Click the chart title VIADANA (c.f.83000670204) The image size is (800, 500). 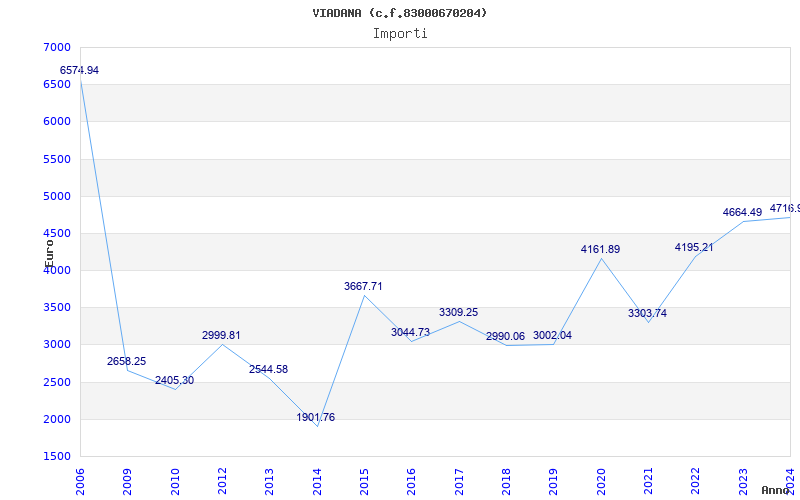pos(399,13)
